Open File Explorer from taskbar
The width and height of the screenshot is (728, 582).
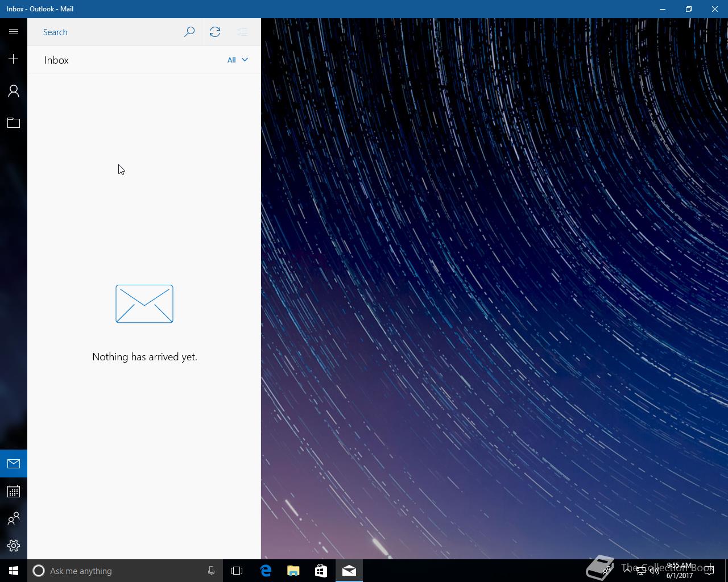click(x=293, y=571)
